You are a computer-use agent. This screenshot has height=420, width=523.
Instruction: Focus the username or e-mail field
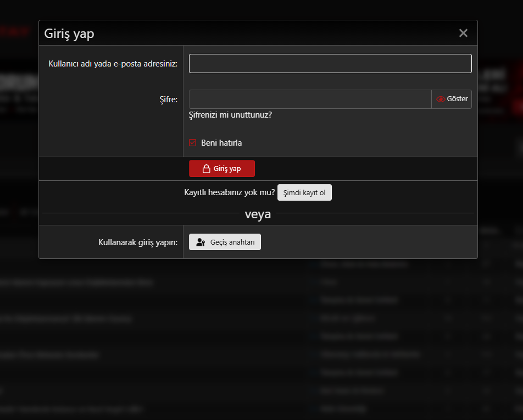[x=330, y=63]
